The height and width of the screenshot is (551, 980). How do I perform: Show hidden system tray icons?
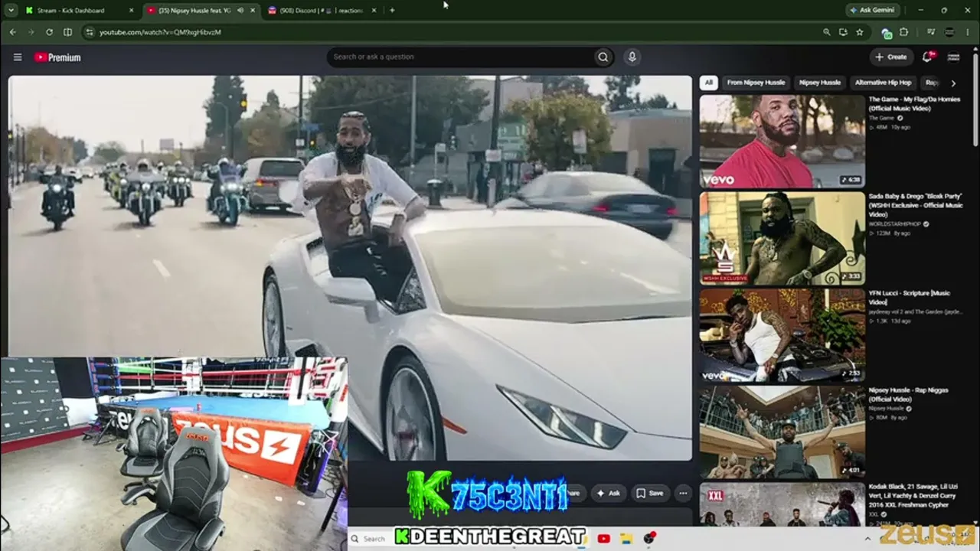point(867,539)
